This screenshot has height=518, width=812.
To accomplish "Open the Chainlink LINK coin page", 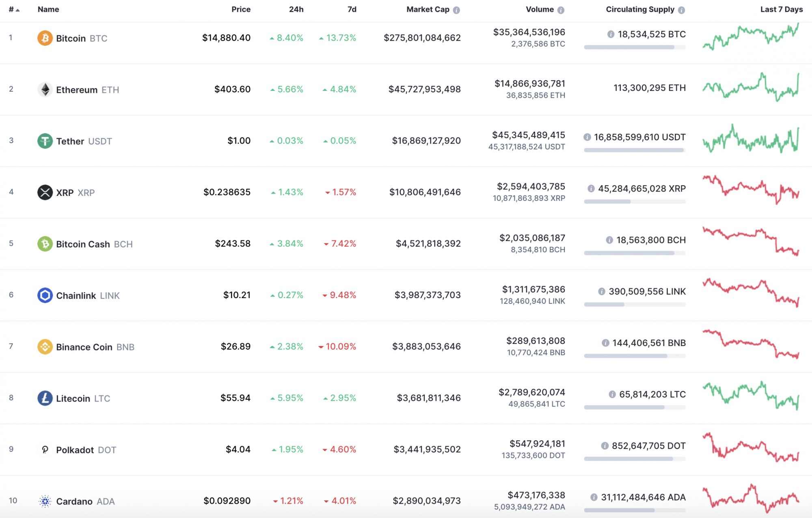I will [88, 296].
